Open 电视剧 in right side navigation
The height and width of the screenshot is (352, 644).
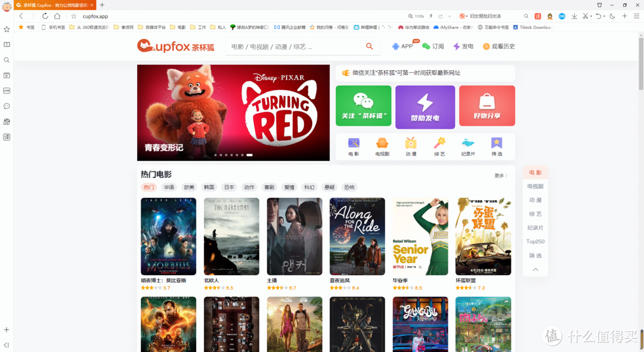(x=535, y=186)
